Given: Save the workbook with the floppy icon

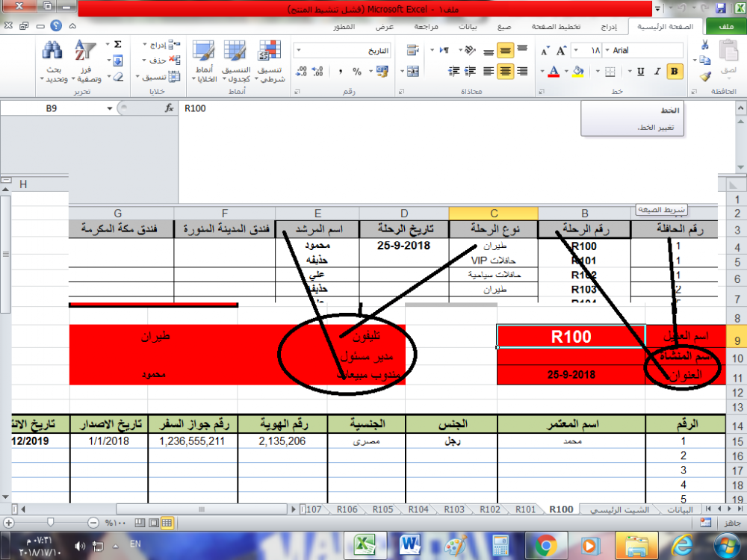Looking at the screenshot, I should click(x=720, y=8).
